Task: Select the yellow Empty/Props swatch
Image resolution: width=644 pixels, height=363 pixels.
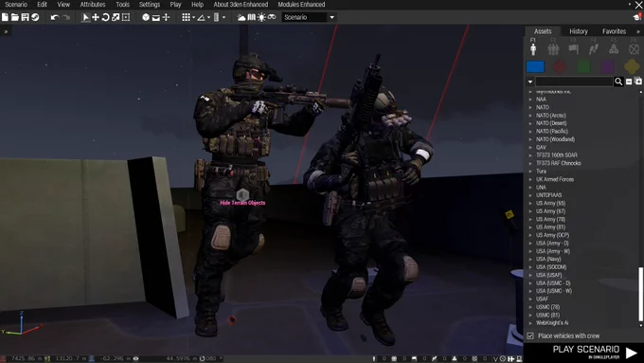Action: pos(632,66)
